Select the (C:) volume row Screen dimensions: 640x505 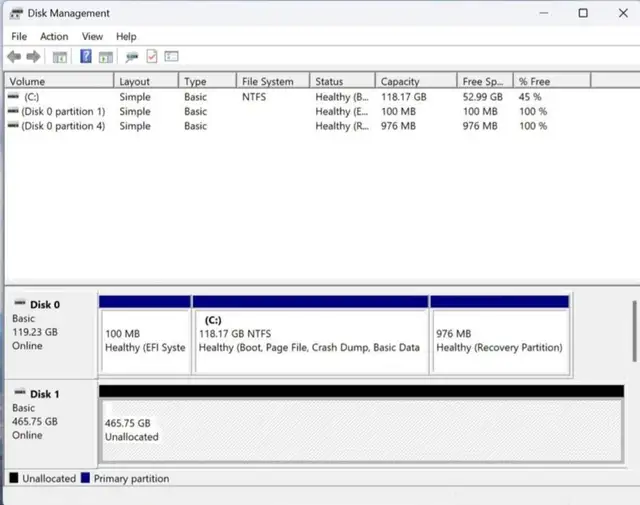pyautogui.click(x=298, y=97)
